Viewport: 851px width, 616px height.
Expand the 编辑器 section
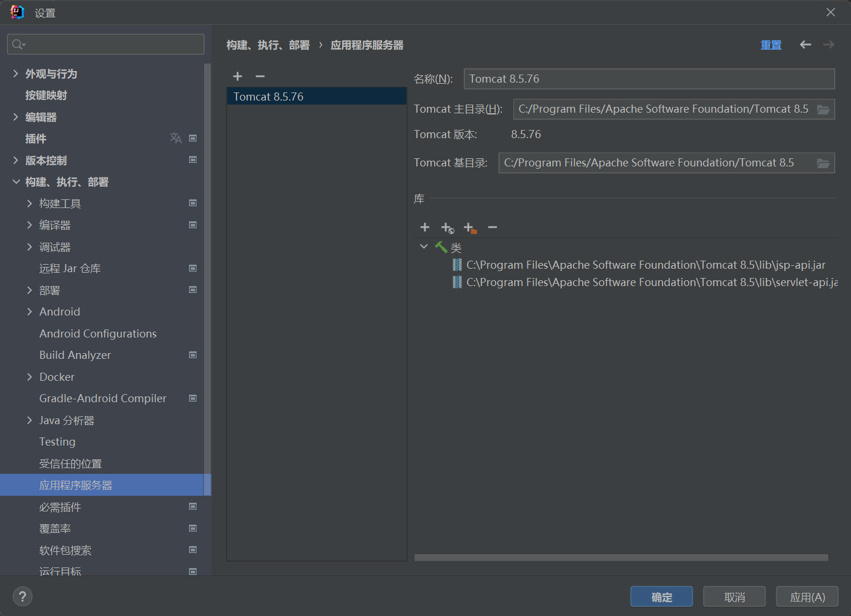tap(16, 117)
